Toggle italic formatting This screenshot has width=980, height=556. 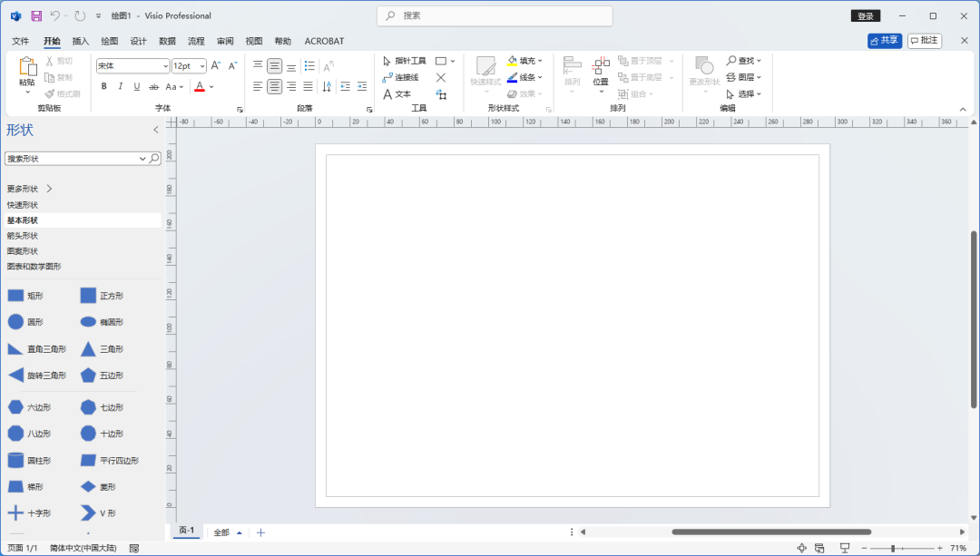pos(119,85)
